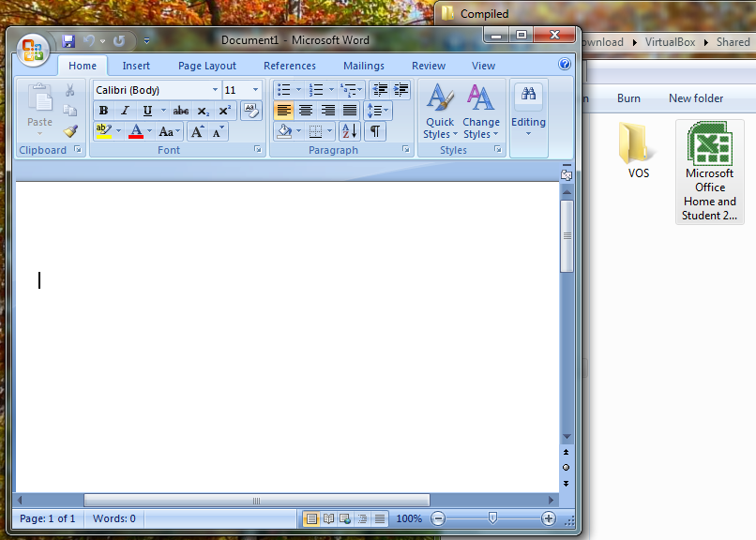
Task: Jump to next page double arrow
Action: 566,483
